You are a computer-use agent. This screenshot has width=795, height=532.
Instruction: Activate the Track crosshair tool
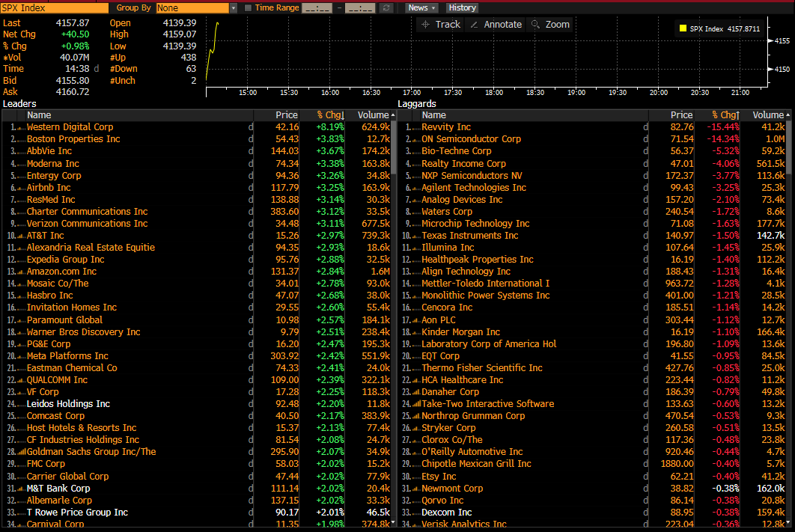click(441, 25)
